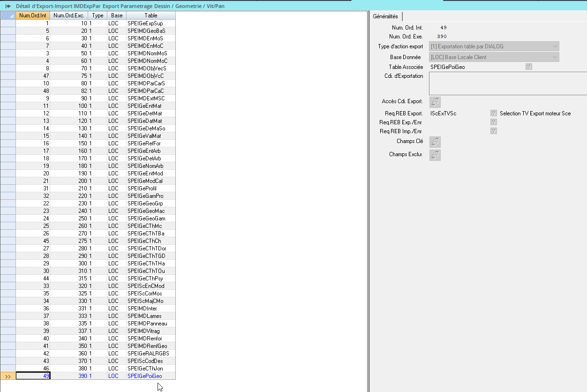
Task: Sort by the Num.Ord.Int column header
Action: click(x=33, y=15)
